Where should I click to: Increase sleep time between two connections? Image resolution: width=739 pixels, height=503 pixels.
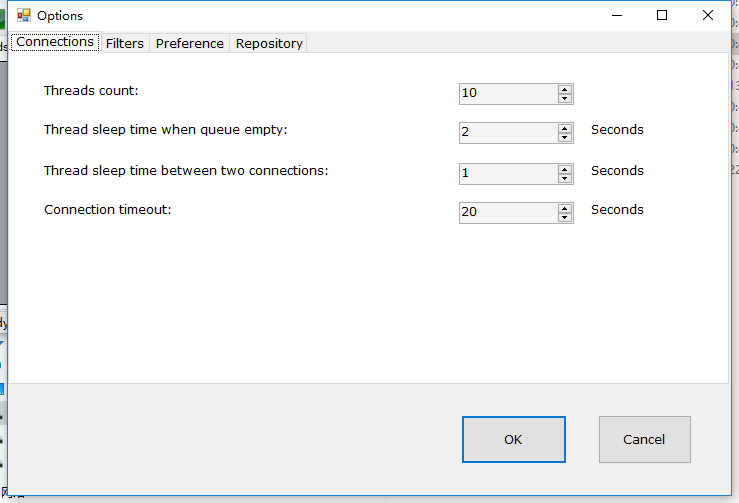pos(565,170)
